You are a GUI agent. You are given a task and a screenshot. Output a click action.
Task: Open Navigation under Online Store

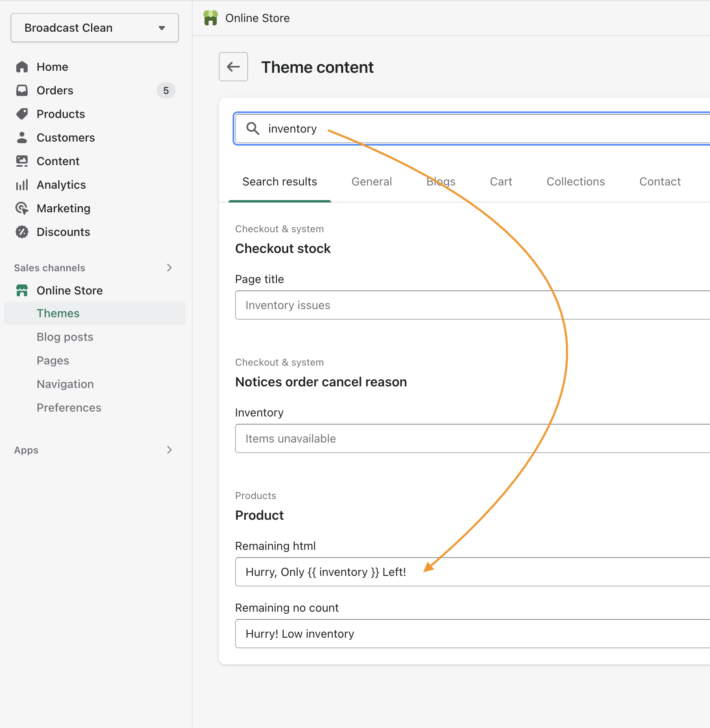click(65, 384)
